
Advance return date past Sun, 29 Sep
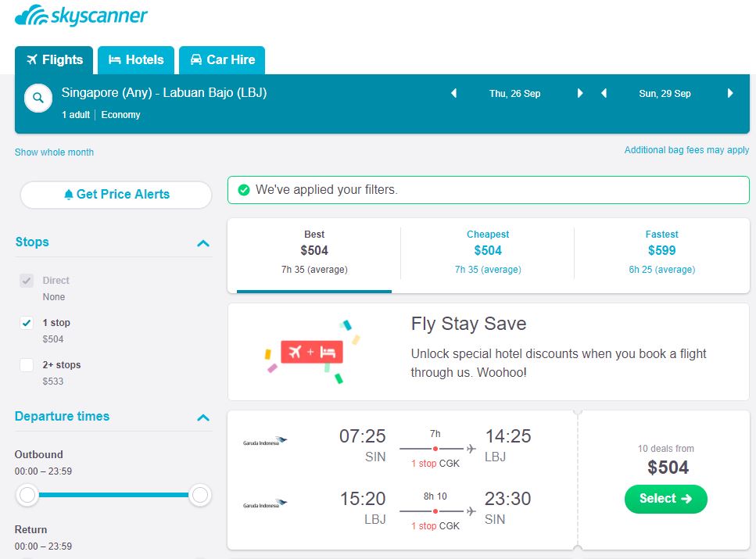tap(730, 94)
